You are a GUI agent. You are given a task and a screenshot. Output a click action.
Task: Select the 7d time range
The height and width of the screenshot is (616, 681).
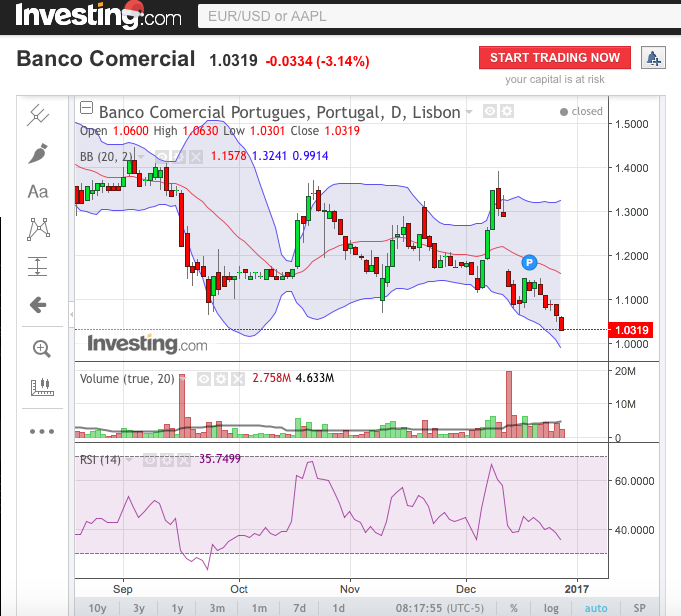click(x=299, y=608)
